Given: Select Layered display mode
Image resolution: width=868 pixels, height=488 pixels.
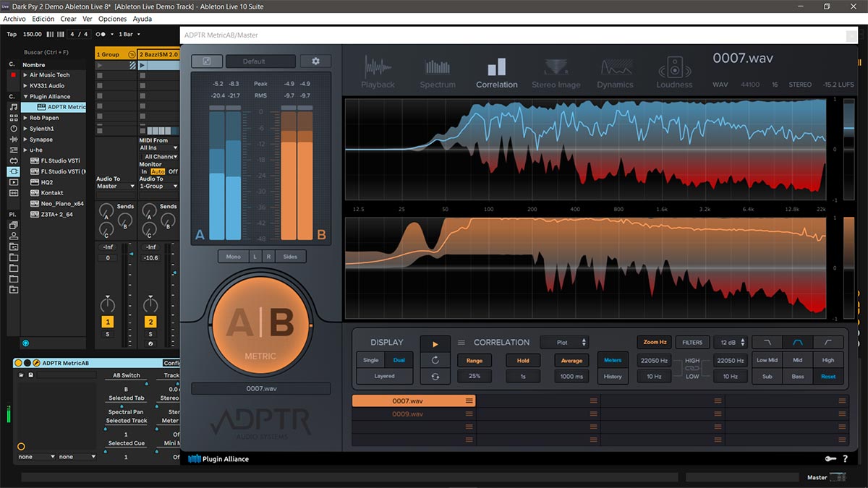Looking at the screenshot, I should click(385, 376).
